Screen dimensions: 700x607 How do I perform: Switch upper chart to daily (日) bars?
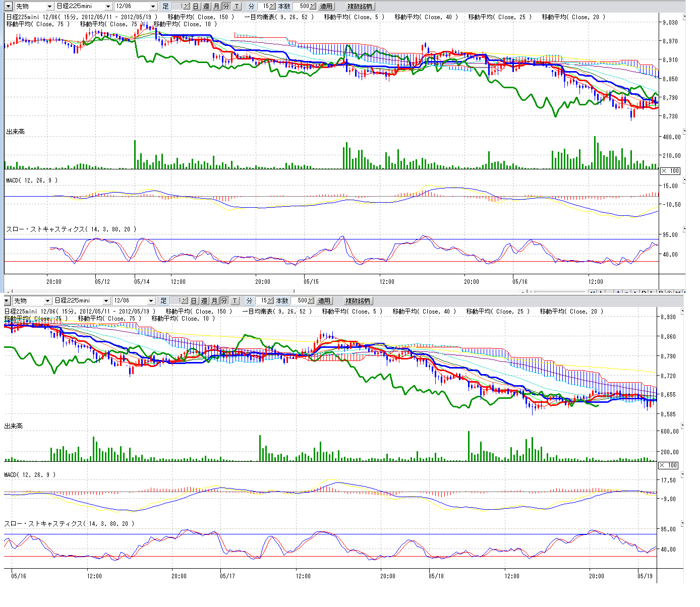(x=196, y=7)
